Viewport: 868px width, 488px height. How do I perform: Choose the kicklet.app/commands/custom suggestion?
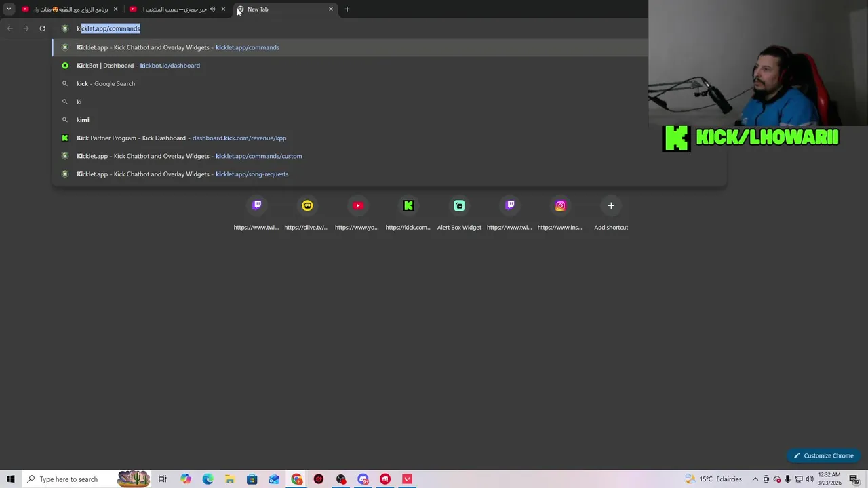(389, 156)
